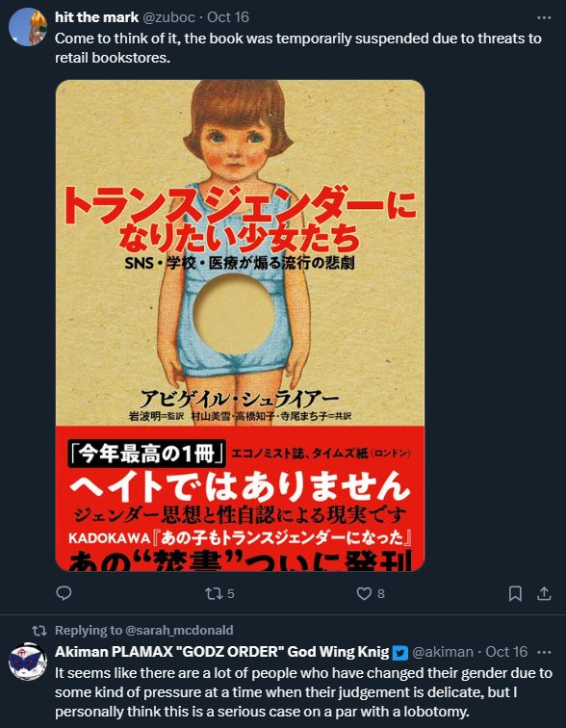Open the @akiman handle link

(444, 652)
